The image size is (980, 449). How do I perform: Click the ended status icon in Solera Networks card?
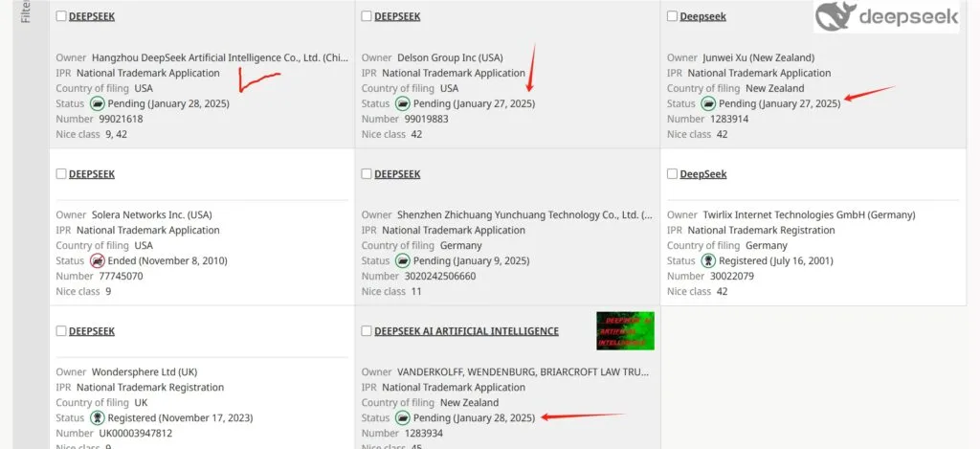(97, 260)
